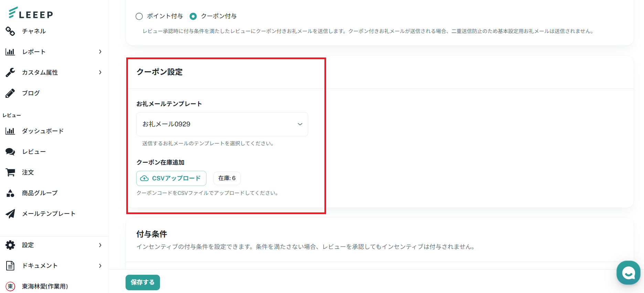
Task: Click the wrench icon for custom attributes
Action: [x=10, y=72]
